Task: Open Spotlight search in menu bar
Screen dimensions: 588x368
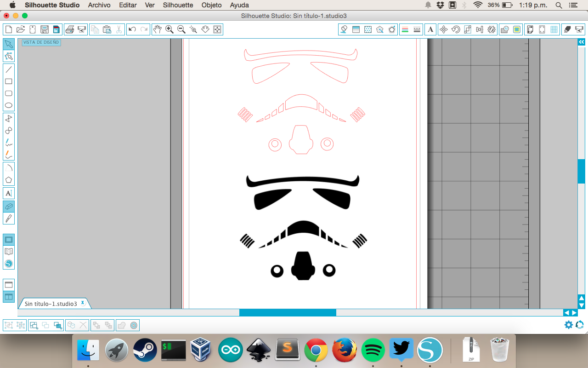Action: coord(559,5)
